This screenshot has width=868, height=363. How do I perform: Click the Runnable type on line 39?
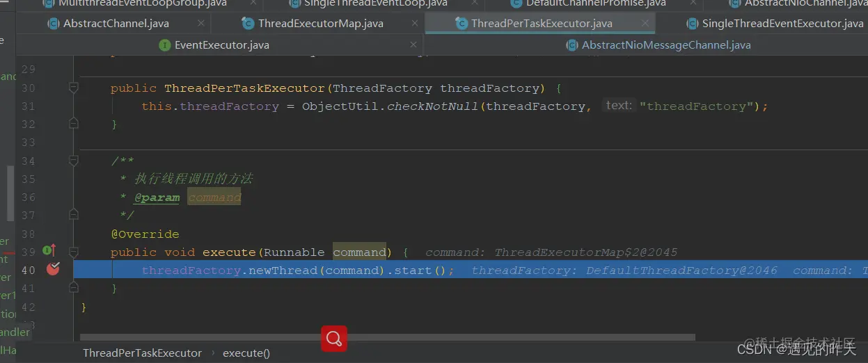[294, 252]
